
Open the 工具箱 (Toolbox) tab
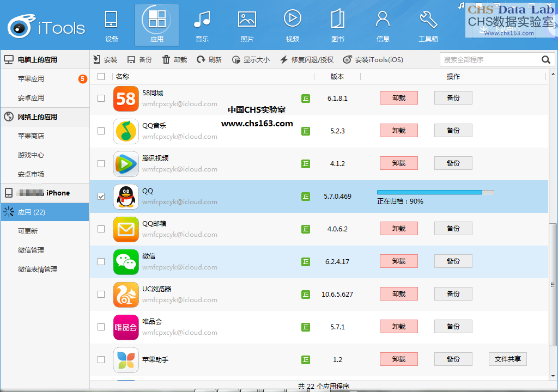click(x=428, y=26)
